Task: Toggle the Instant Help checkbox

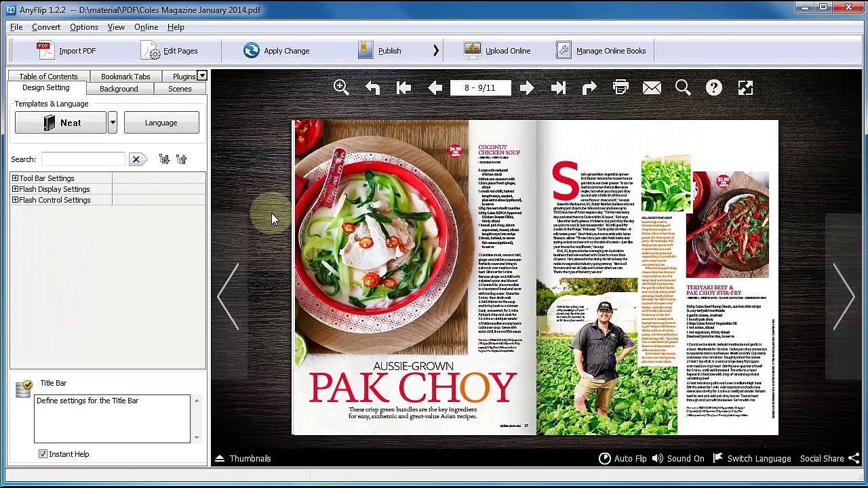Action: click(x=43, y=454)
